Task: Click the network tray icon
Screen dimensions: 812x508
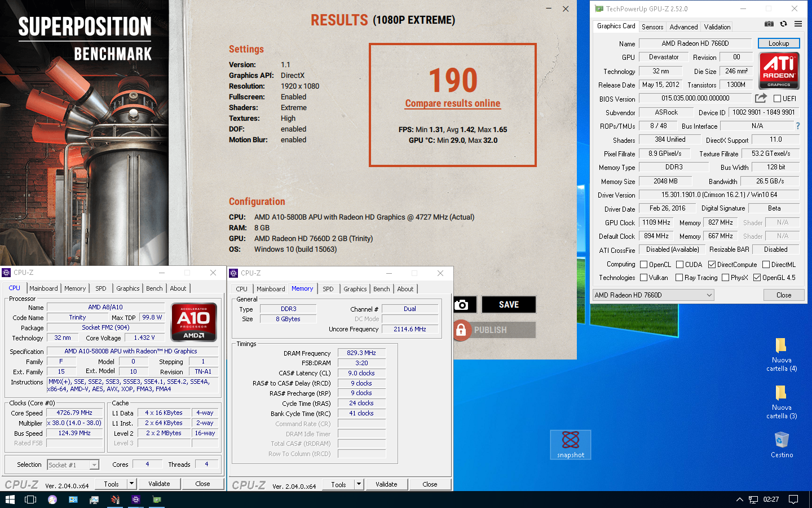Action: click(753, 500)
